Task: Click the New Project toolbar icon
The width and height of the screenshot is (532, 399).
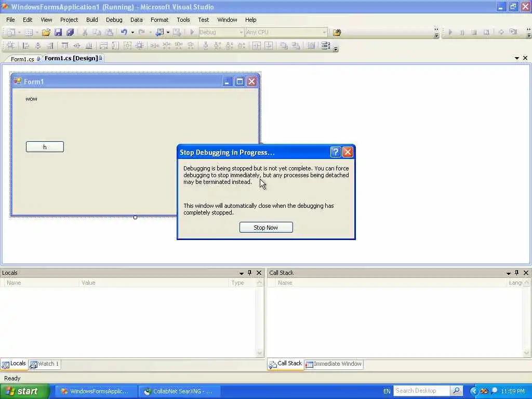Action: [x=11, y=32]
